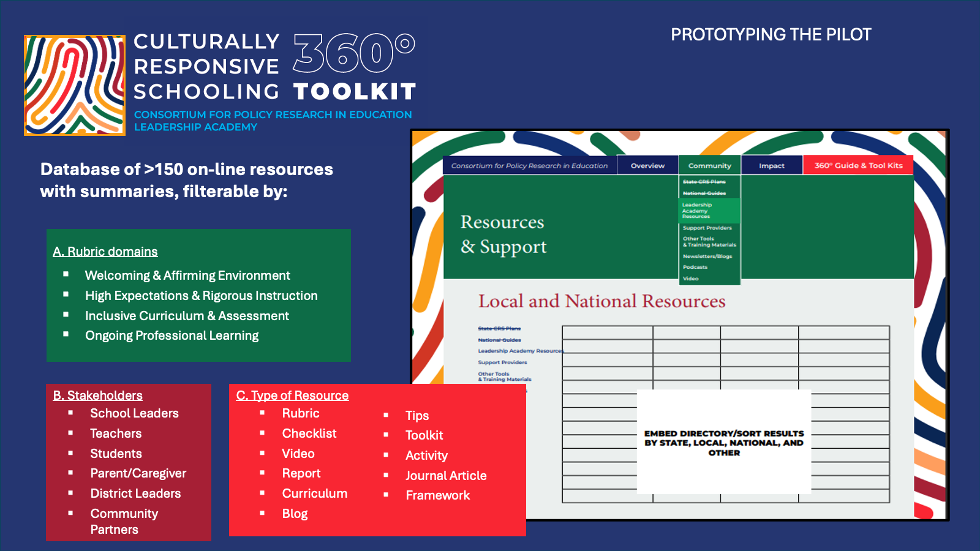Image resolution: width=980 pixels, height=551 pixels.
Task: Select 'Students' stakeholder
Action: tap(116, 454)
